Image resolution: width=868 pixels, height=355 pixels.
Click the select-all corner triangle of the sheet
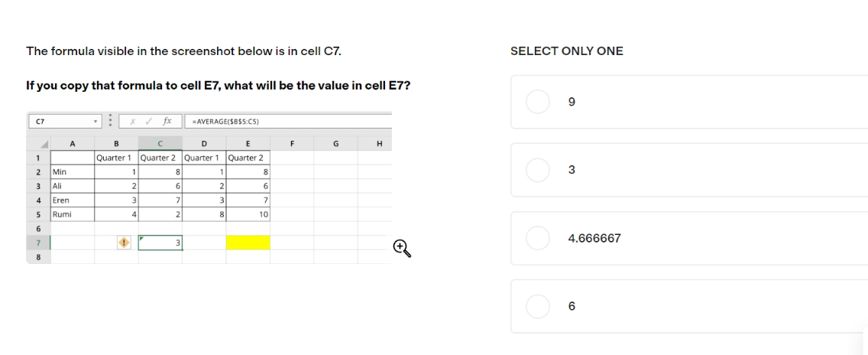[44, 145]
